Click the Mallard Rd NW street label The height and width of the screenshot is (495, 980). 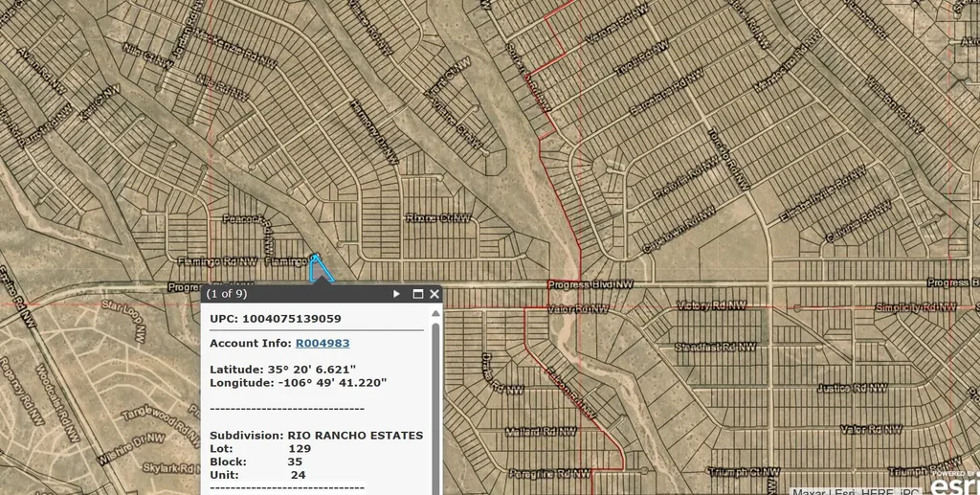pyautogui.click(x=537, y=431)
